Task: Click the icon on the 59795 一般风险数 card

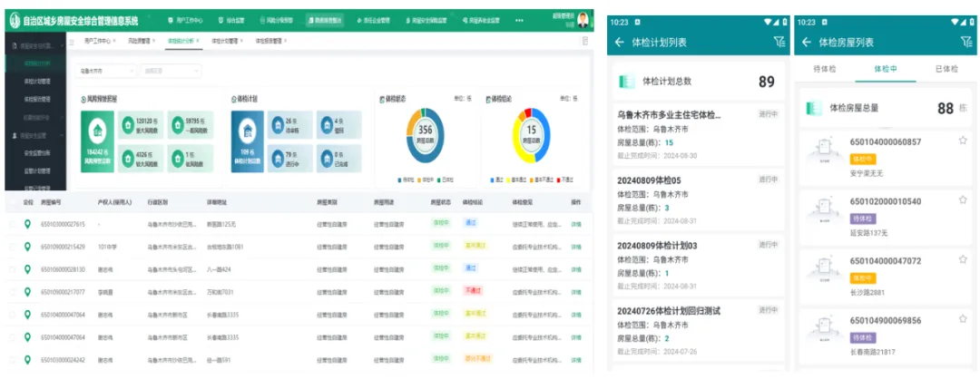Action: 178,123
